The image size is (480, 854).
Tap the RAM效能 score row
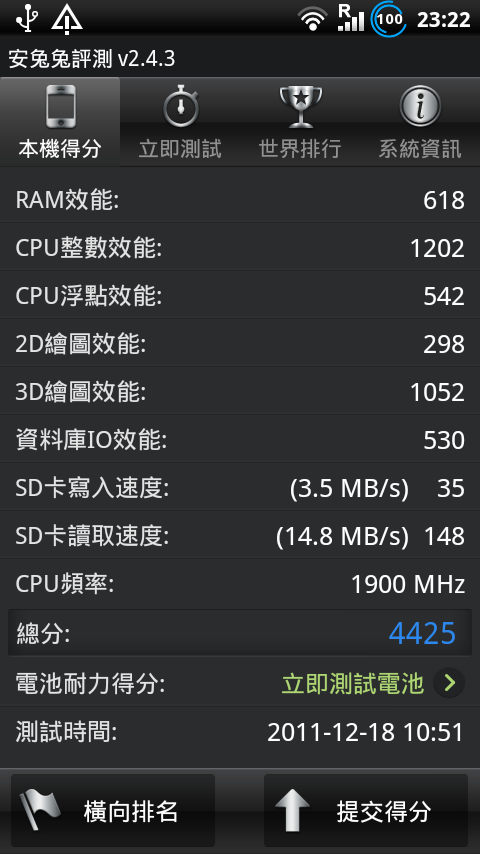coord(240,199)
